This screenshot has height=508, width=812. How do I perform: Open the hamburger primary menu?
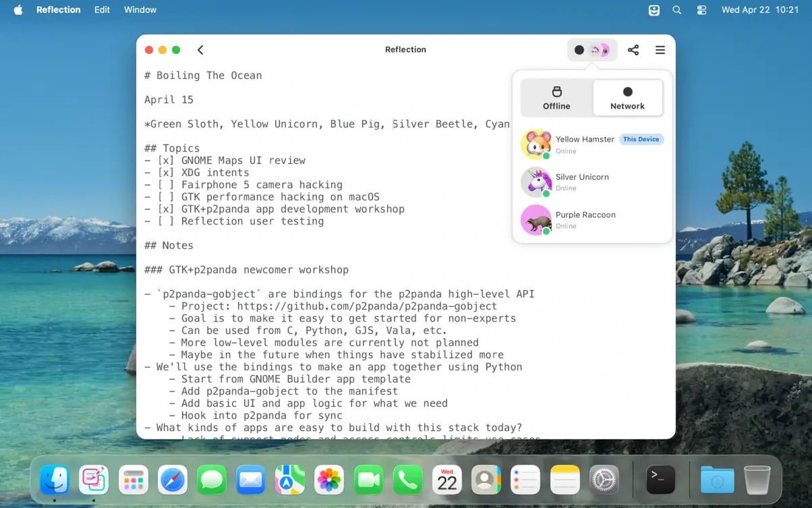660,49
